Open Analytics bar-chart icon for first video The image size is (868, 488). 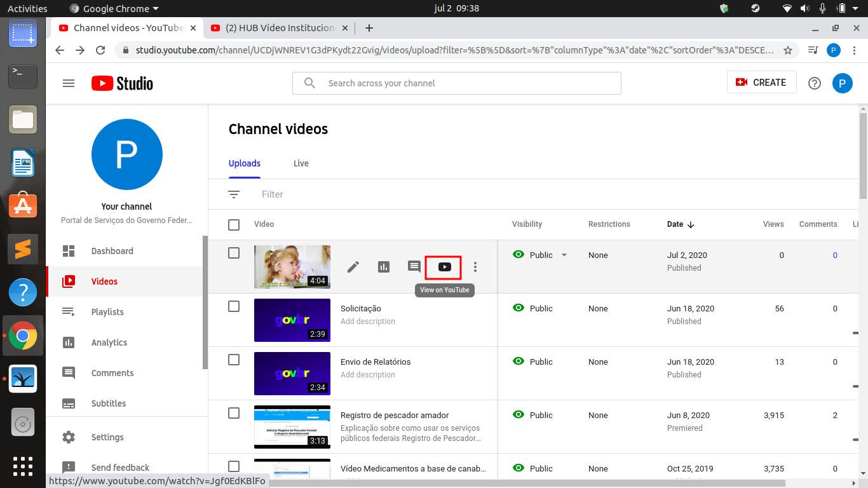[384, 267]
